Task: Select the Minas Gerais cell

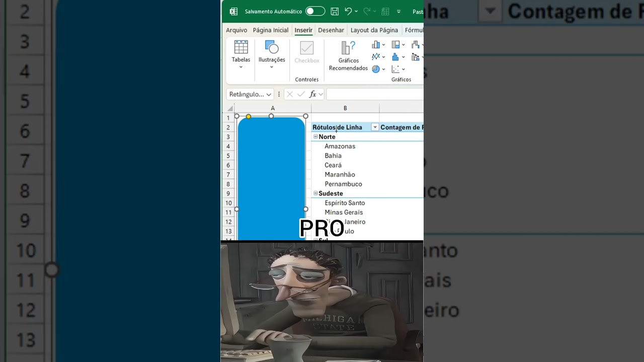Action: pyautogui.click(x=345, y=212)
